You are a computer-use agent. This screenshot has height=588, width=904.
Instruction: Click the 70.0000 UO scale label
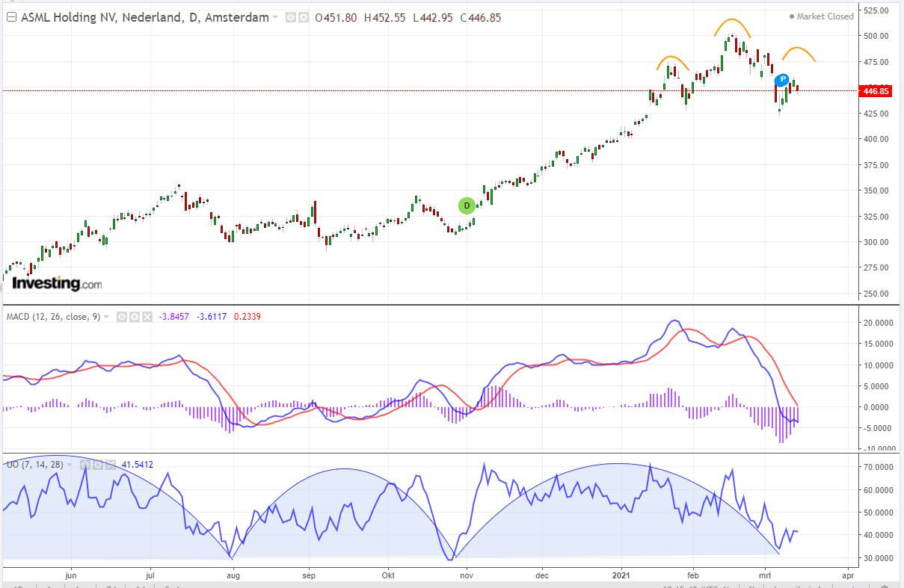pyautogui.click(x=877, y=467)
